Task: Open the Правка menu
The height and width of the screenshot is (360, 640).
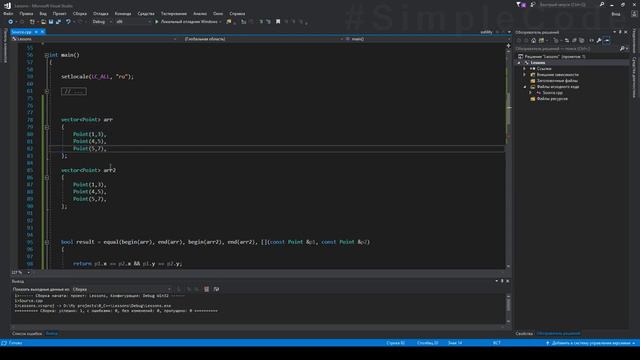Action: click(26, 13)
